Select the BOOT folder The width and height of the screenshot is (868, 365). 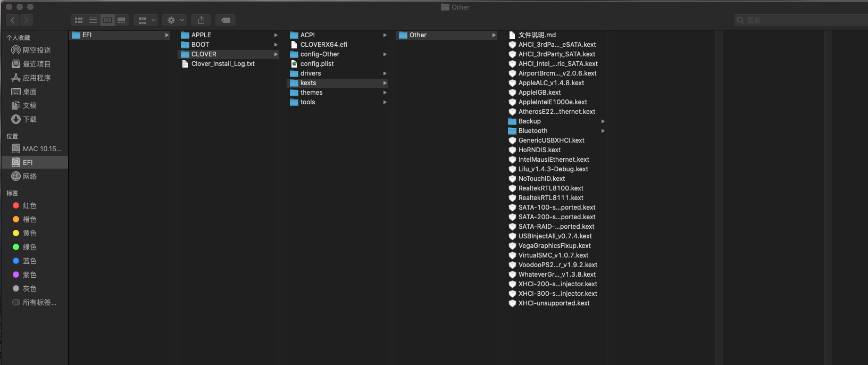[229, 45]
